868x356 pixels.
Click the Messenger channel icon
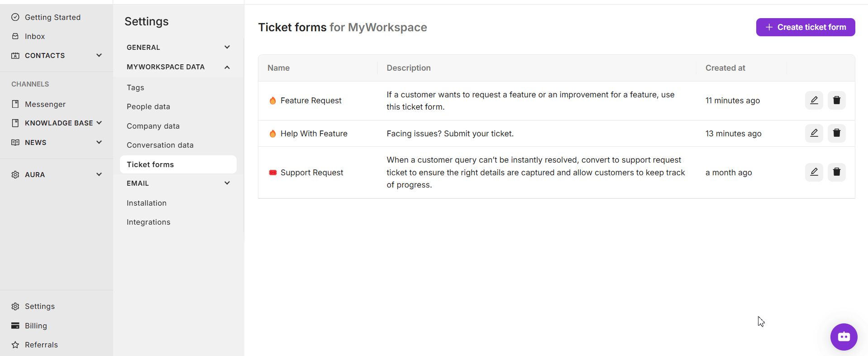[x=15, y=104]
